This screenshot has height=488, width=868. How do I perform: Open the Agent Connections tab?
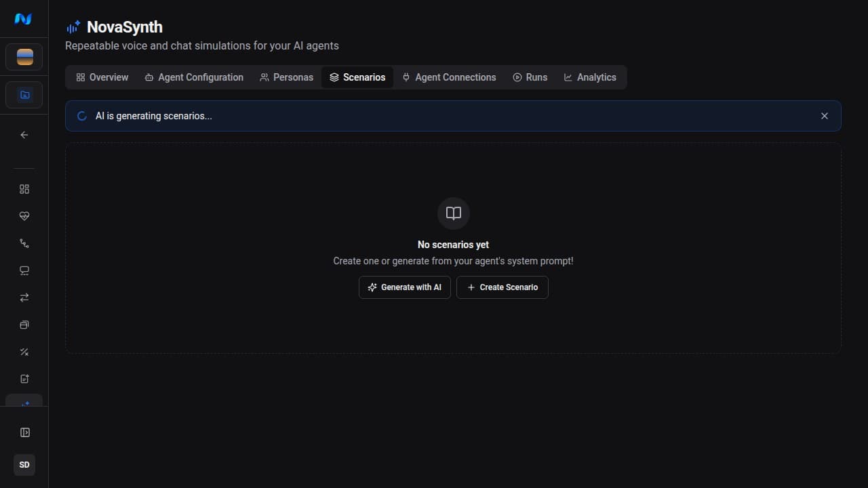449,77
